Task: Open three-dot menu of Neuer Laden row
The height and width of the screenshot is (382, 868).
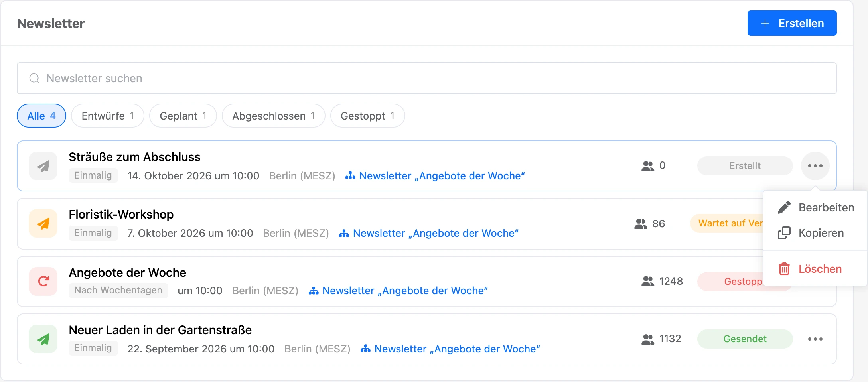Action: (x=815, y=339)
